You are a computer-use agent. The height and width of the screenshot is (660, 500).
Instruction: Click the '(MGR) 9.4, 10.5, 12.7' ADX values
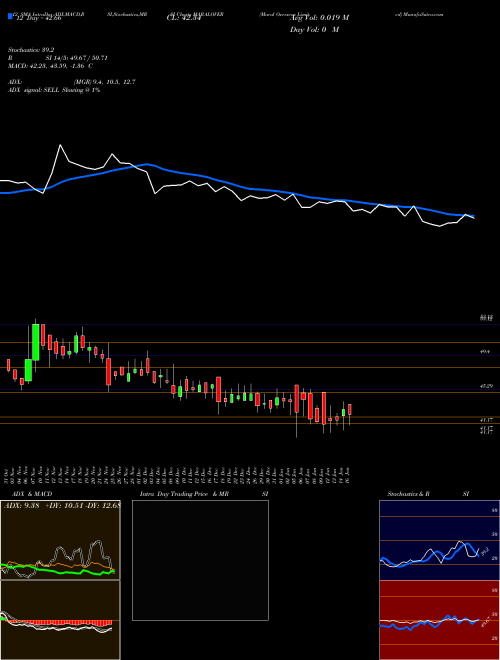click(x=104, y=82)
